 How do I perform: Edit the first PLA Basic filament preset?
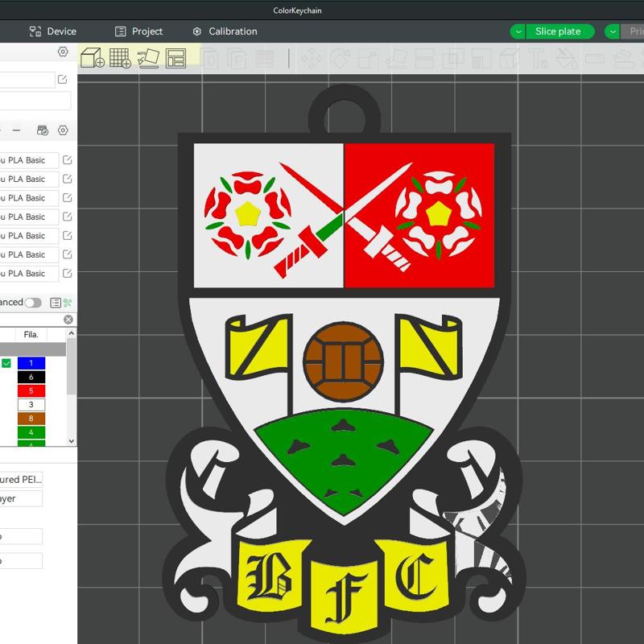(68, 160)
